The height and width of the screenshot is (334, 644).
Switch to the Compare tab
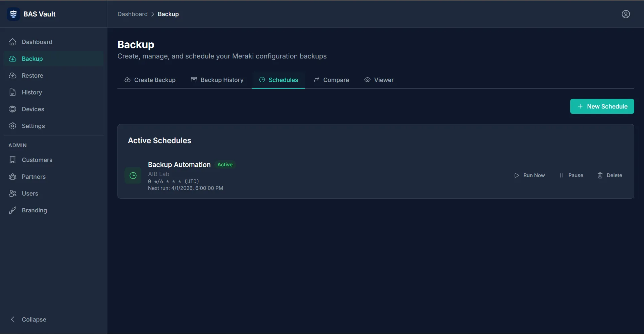tap(331, 80)
